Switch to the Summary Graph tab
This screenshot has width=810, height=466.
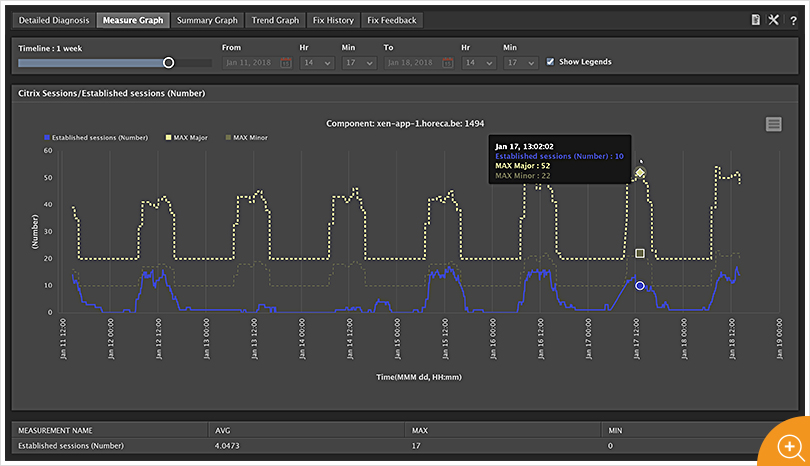point(207,20)
